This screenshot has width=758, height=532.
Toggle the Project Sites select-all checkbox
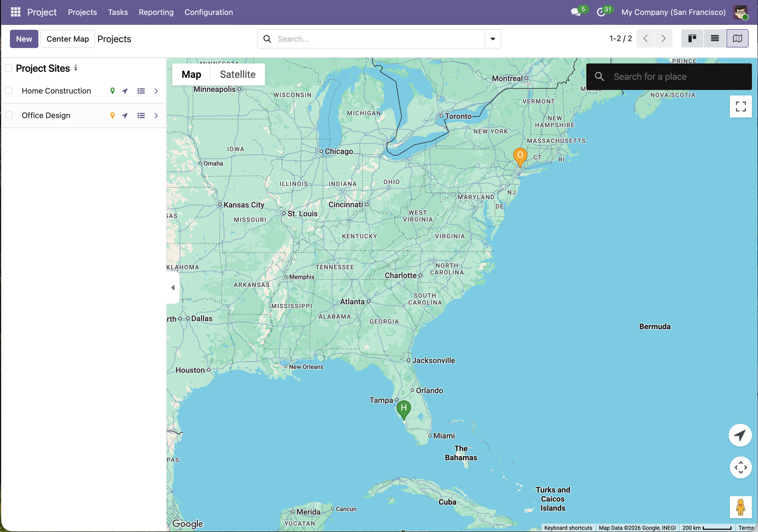pos(8,68)
